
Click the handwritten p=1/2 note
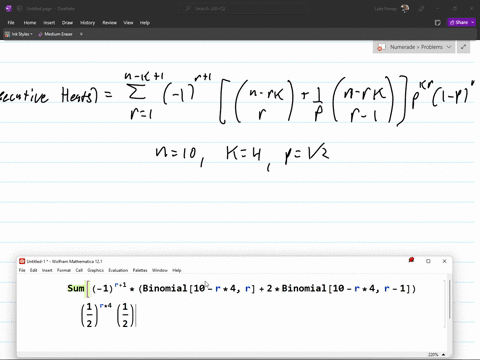point(307,155)
